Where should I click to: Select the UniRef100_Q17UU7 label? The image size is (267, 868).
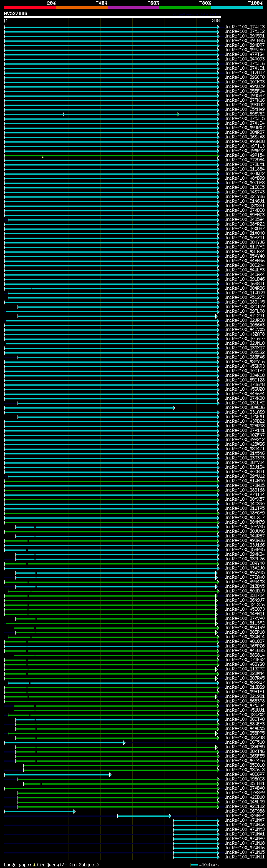[x=244, y=73]
